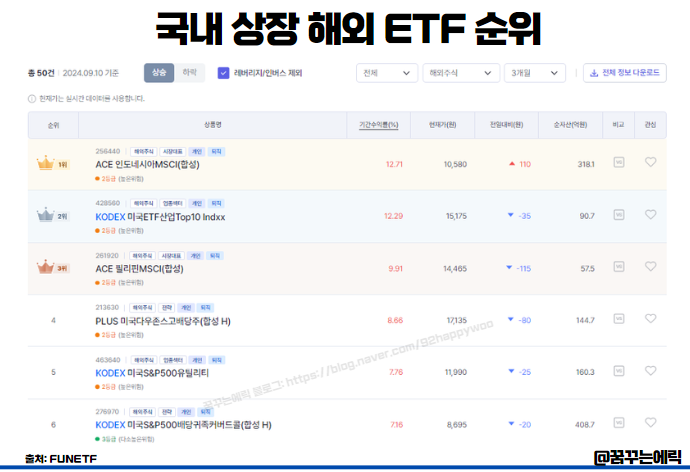Screen dimensions: 690x472
Task: Click the bronze crown 3위 rank icon
Action: 45,267
